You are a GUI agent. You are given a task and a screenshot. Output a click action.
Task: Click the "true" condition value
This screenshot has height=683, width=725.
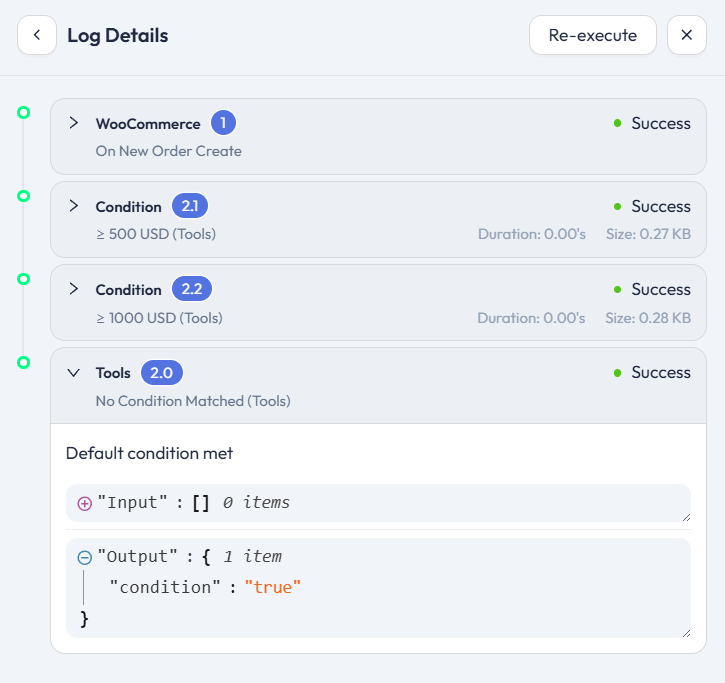coord(272,587)
